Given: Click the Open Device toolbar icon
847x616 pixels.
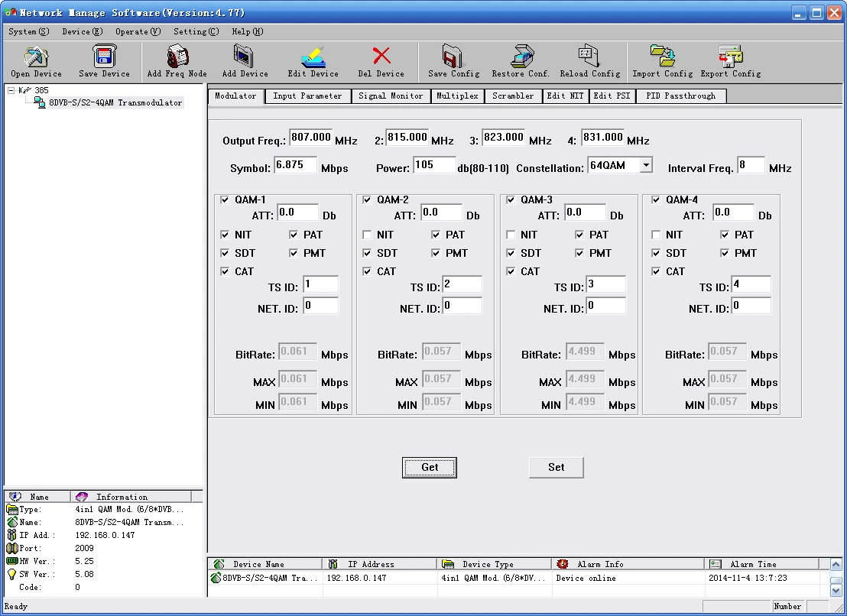Looking at the screenshot, I should [x=36, y=57].
